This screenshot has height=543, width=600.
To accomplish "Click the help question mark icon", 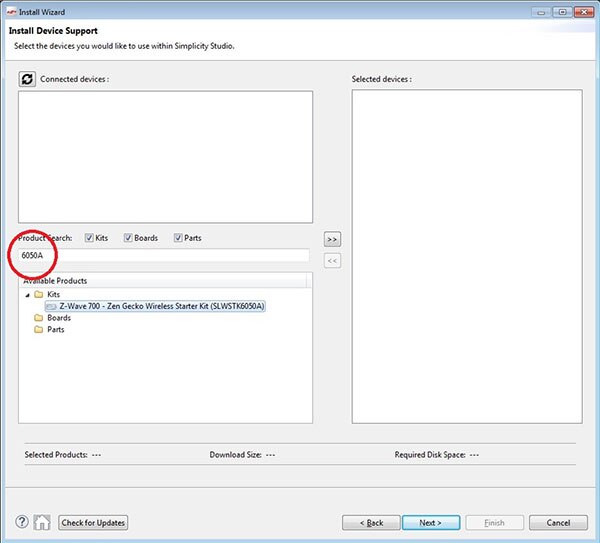I will point(22,522).
